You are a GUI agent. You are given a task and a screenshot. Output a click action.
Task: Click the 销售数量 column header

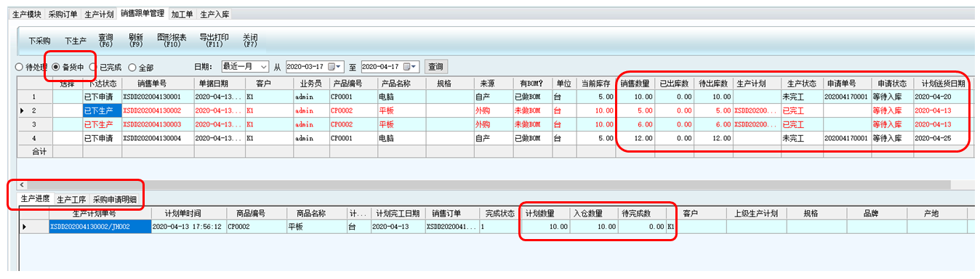pos(635,84)
